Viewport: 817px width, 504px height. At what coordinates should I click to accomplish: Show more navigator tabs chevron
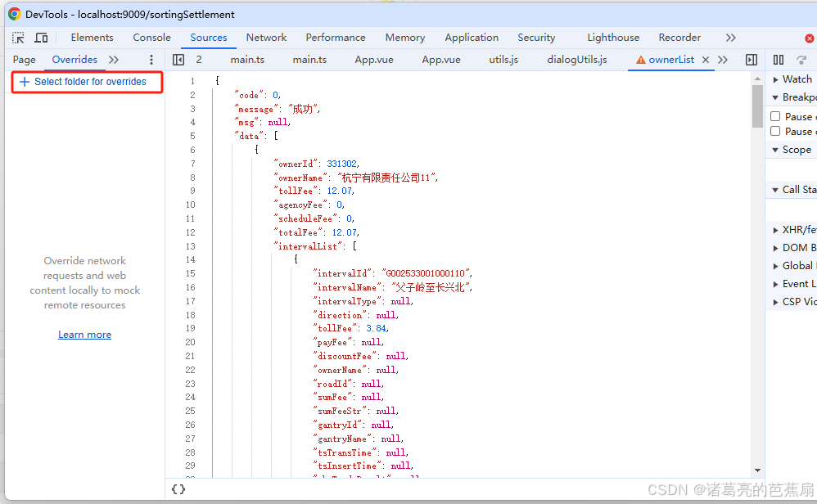pos(114,60)
